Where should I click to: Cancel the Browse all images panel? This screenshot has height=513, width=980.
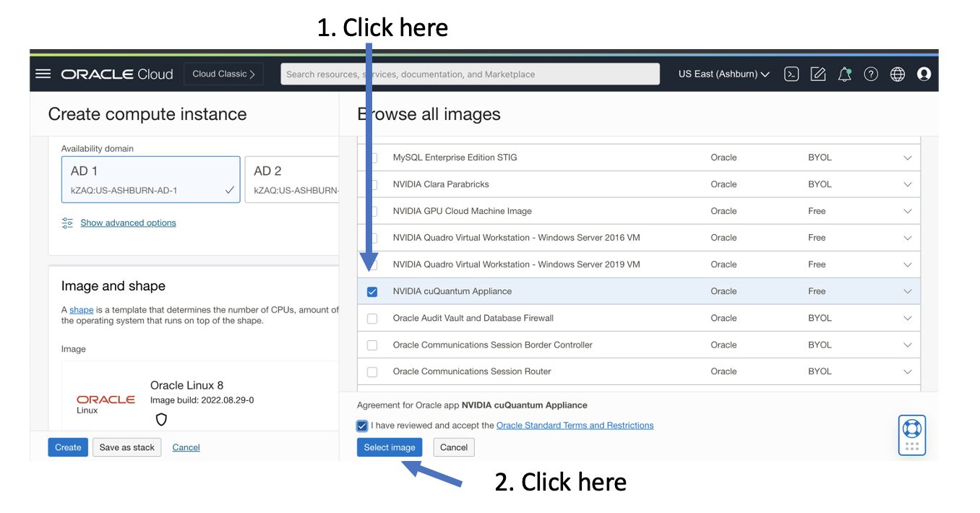[454, 447]
